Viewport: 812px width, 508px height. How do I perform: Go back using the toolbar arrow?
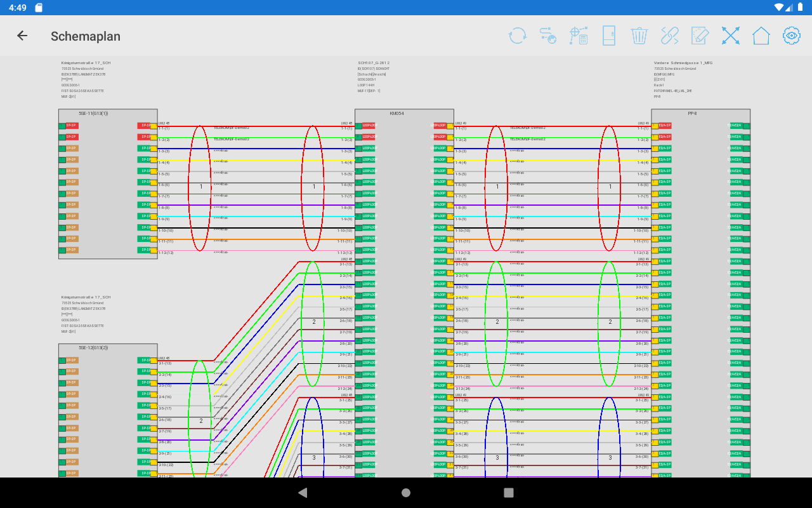coord(22,36)
